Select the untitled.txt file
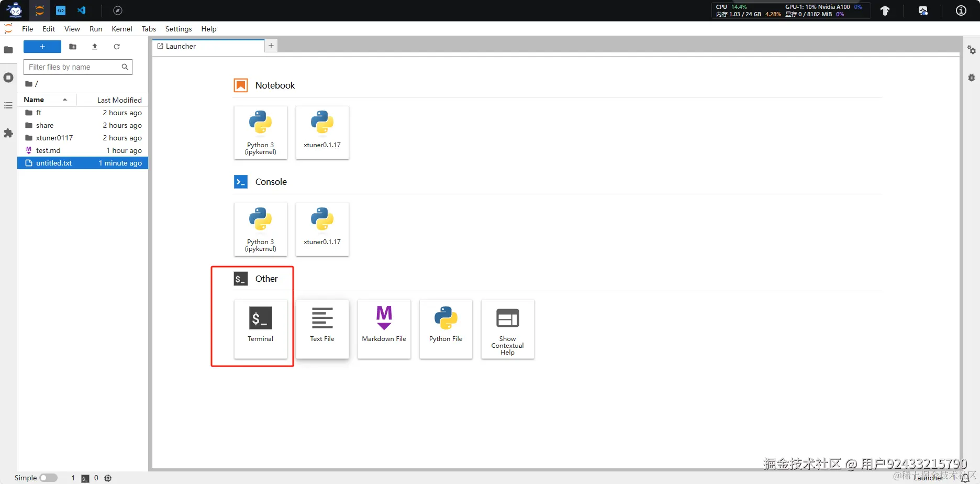The height and width of the screenshot is (484, 980). click(x=83, y=163)
